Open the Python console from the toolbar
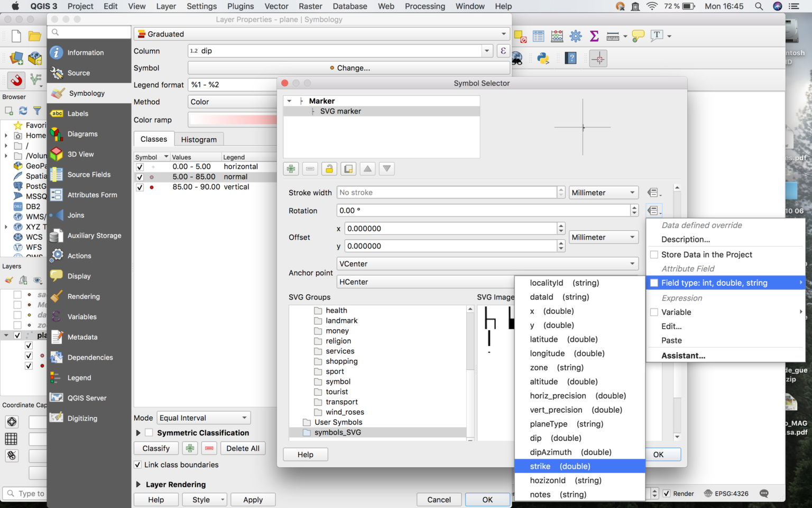Image resolution: width=812 pixels, height=508 pixels. [543, 58]
